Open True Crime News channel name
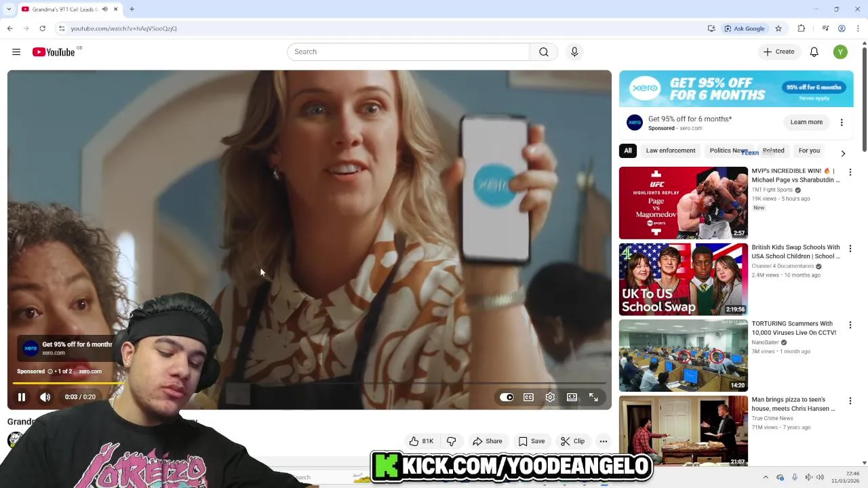 pos(772,419)
